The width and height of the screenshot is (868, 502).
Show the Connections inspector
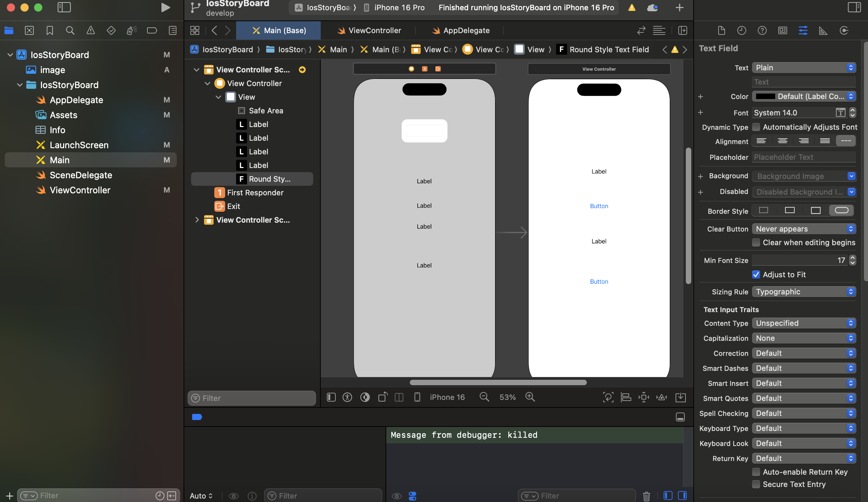click(x=844, y=30)
